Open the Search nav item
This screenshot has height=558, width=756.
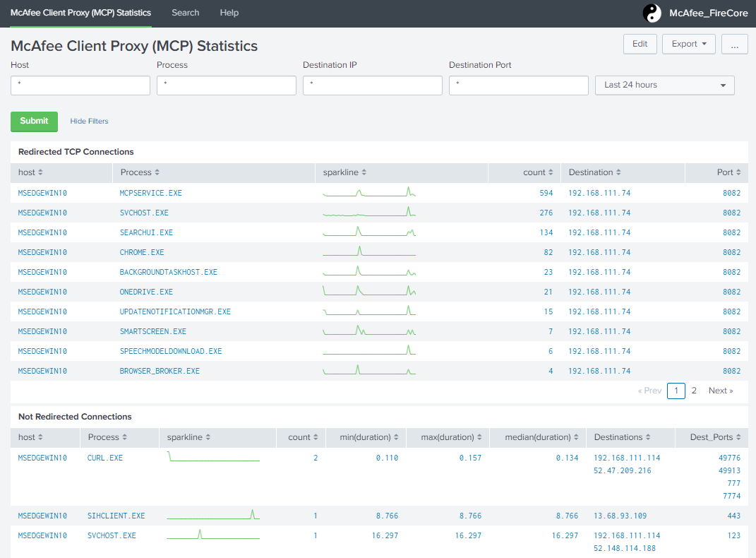185,13
